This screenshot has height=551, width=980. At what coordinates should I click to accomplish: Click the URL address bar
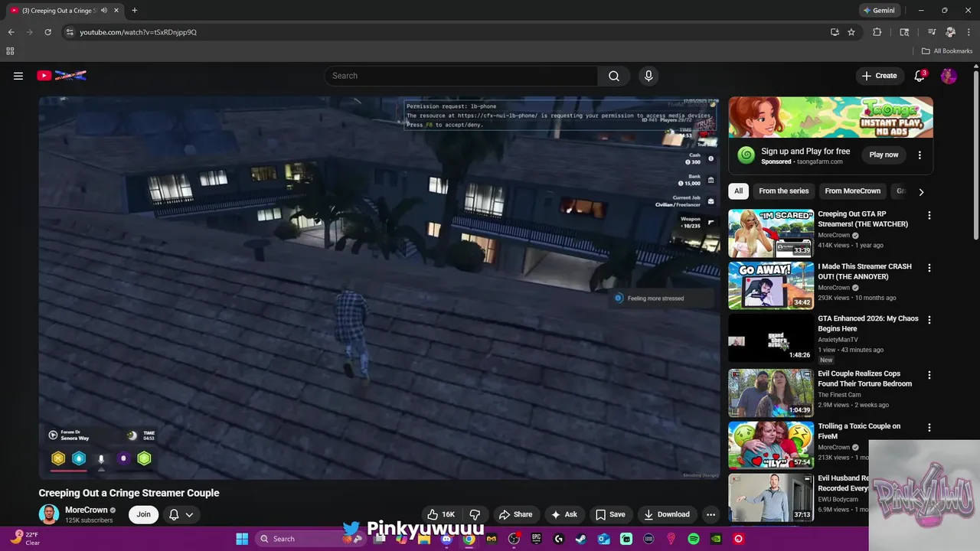click(x=444, y=32)
